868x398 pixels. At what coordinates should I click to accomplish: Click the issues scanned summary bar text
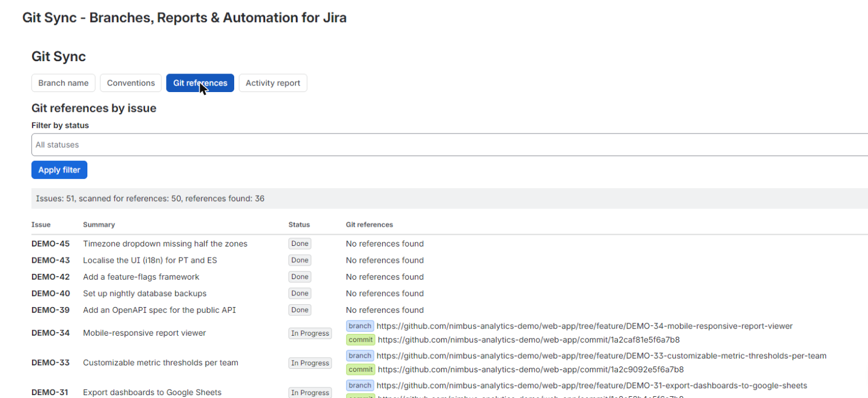coord(150,199)
